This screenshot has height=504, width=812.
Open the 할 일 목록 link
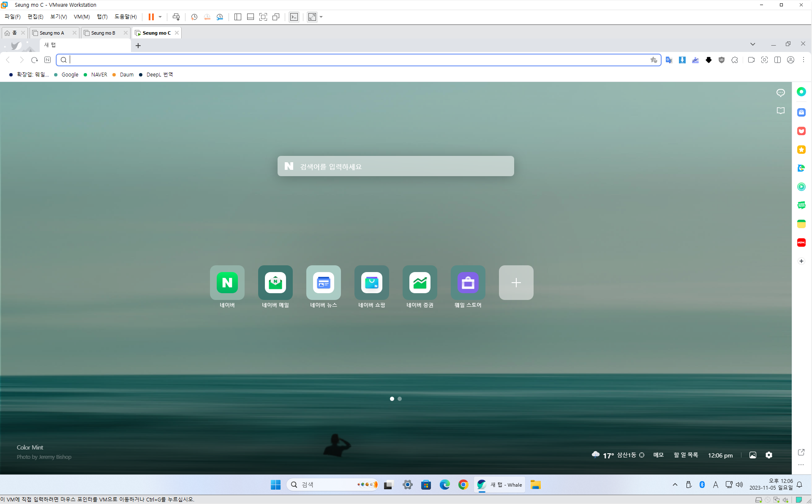(x=685, y=455)
